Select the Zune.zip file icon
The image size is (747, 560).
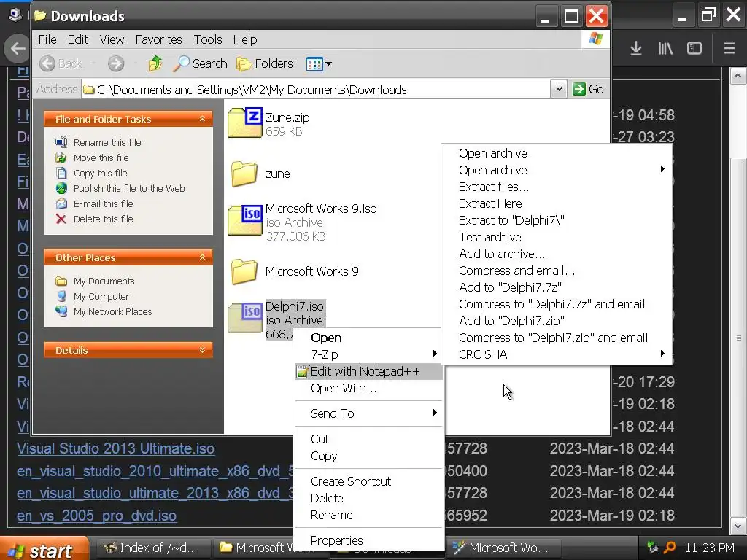point(245,122)
